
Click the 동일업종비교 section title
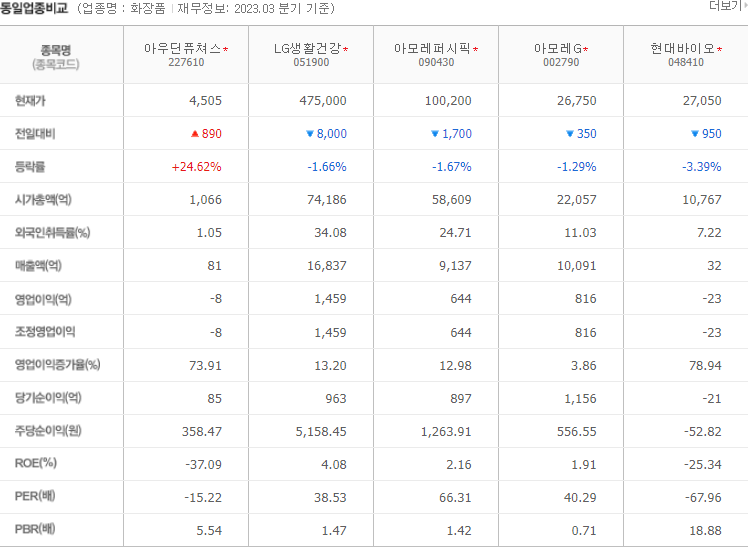point(34,8)
